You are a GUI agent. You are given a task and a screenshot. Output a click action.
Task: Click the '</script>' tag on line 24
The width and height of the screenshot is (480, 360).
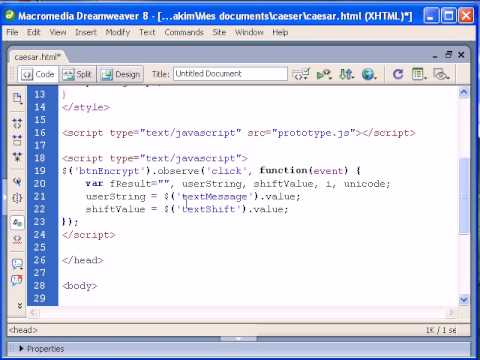[x=89, y=235]
